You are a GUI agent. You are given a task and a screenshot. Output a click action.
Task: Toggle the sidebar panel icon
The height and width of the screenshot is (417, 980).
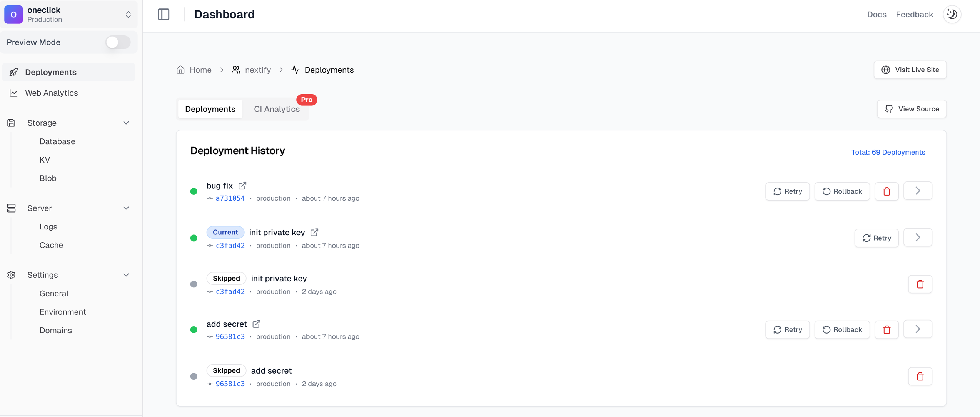click(x=164, y=14)
